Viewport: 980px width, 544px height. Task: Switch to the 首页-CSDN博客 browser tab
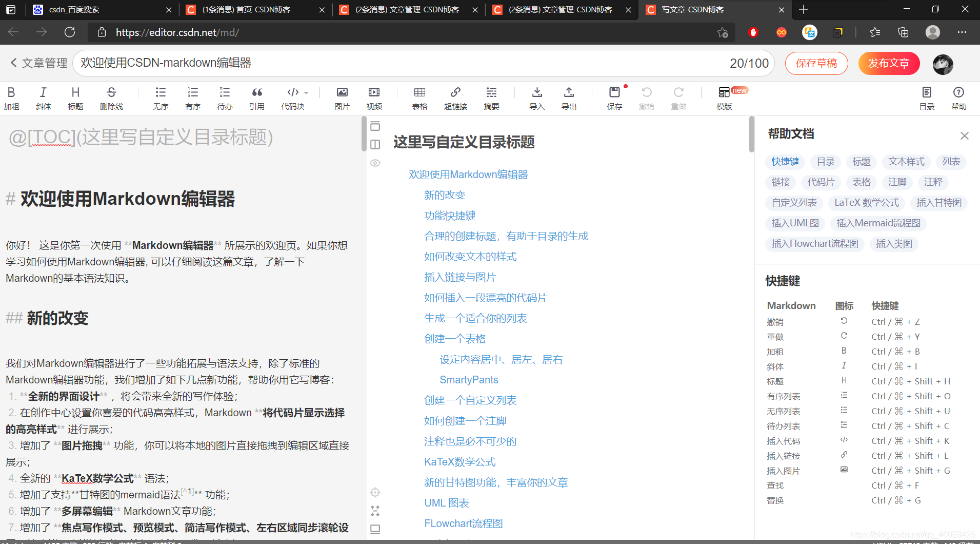(255, 10)
